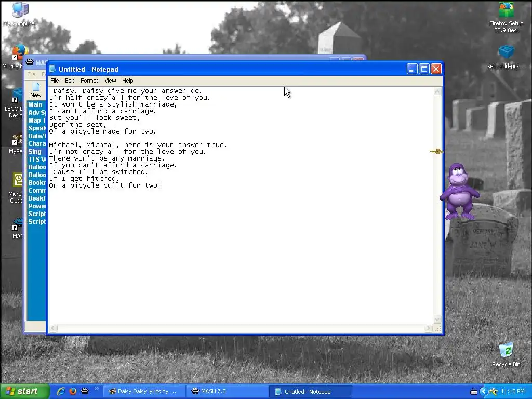Image resolution: width=532 pixels, height=399 pixels.
Task: Open the Edit menu in Notepad
Action: click(70, 81)
